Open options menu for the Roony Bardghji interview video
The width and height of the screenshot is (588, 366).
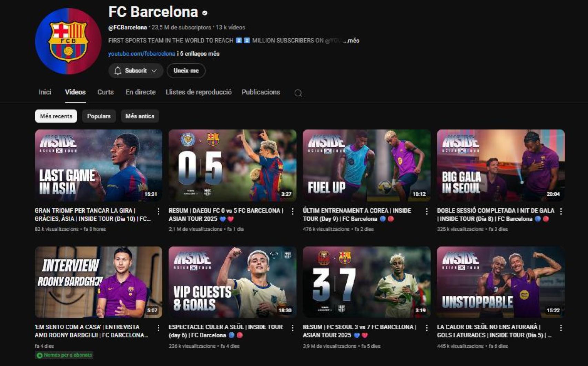pyautogui.click(x=159, y=327)
